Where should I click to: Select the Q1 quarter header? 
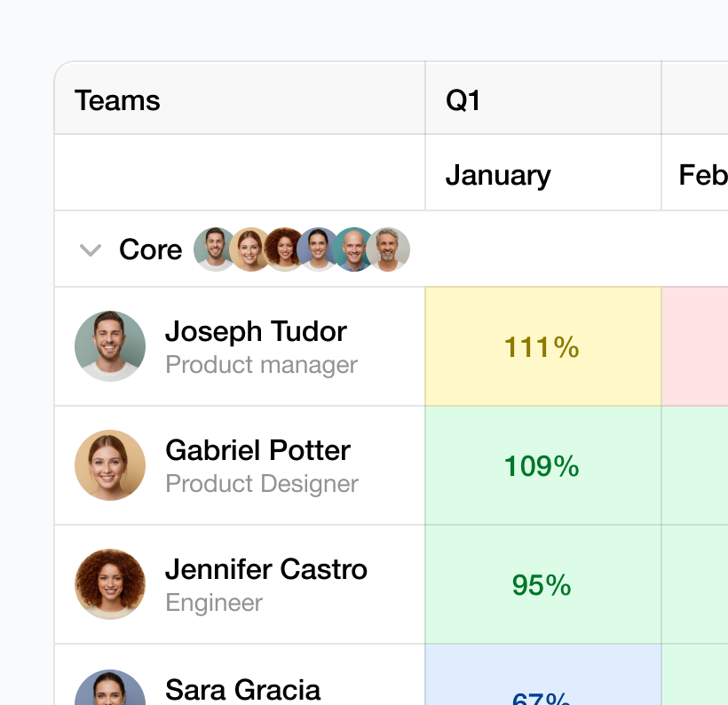(463, 100)
